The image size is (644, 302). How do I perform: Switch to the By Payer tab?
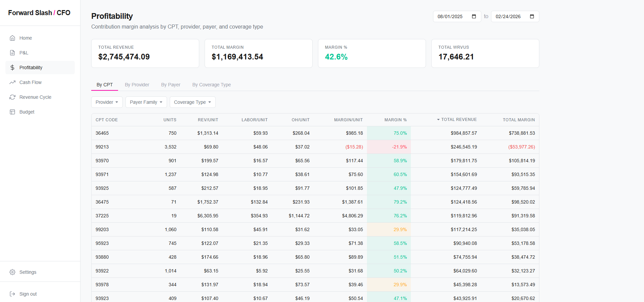(171, 85)
